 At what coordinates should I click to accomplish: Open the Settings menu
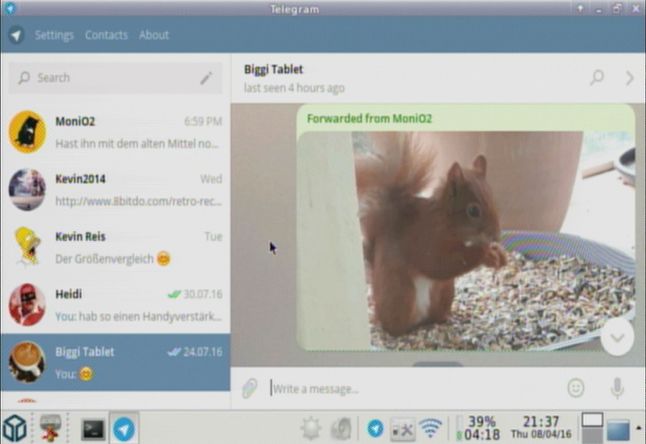[x=54, y=35]
